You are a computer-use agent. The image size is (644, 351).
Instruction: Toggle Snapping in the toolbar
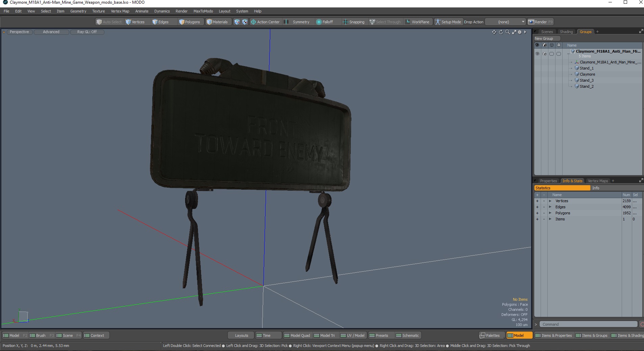click(x=353, y=22)
